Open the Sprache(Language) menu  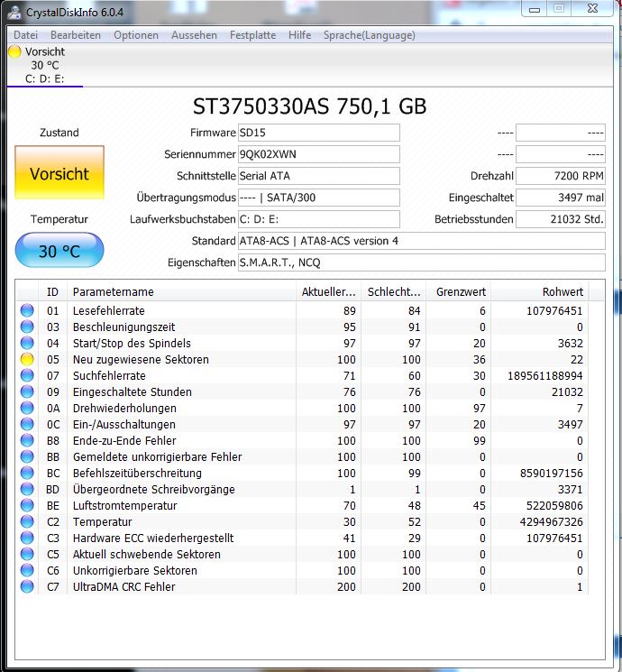[370, 35]
